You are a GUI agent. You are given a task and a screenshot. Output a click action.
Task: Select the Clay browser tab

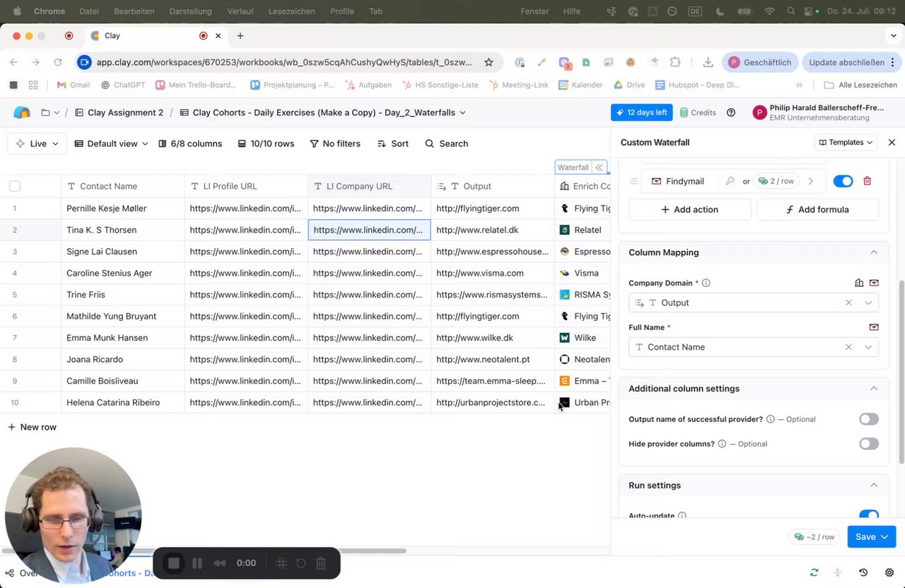(x=157, y=35)
